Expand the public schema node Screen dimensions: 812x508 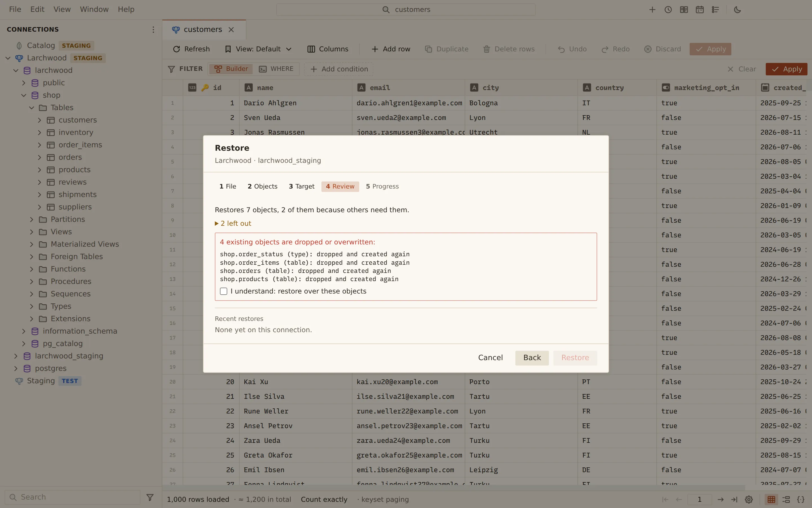coord(24,83)
